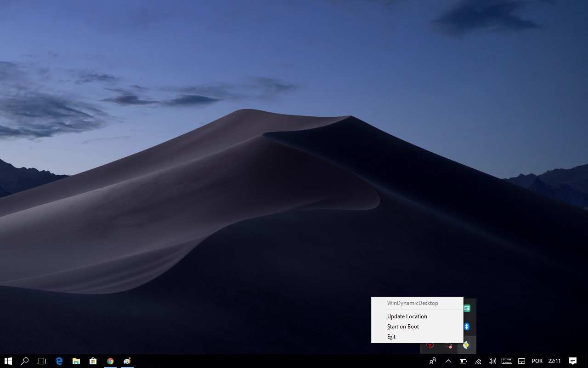588x368 pixels.
Task: Click the green tray icon above Bluetooth
Action: click(467, 308)
